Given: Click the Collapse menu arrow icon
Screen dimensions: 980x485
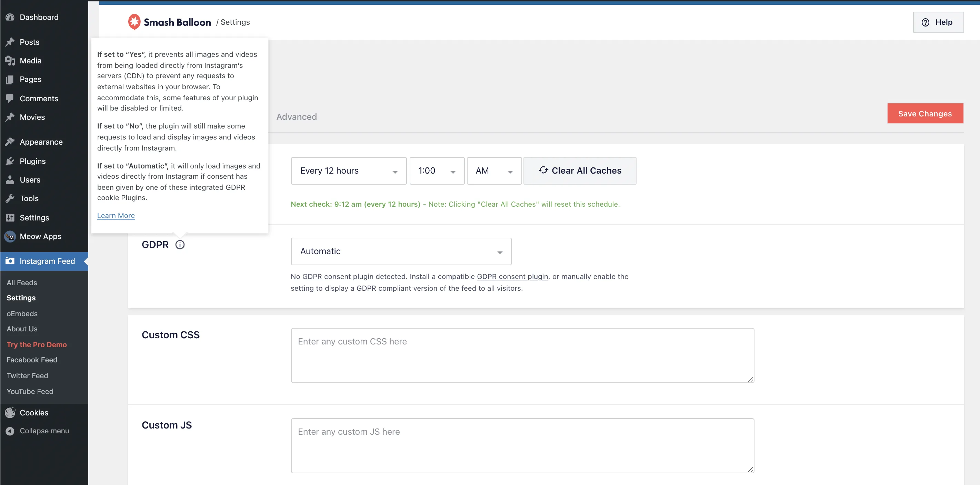Looking at the screenshot, I should coord(10,431).
